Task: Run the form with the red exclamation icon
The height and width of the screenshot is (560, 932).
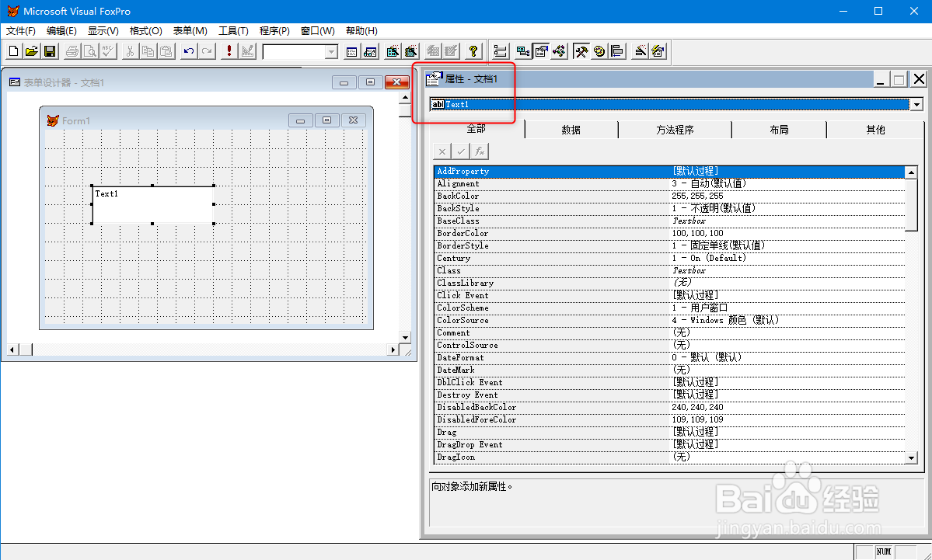Action: [x=229, y=52]
